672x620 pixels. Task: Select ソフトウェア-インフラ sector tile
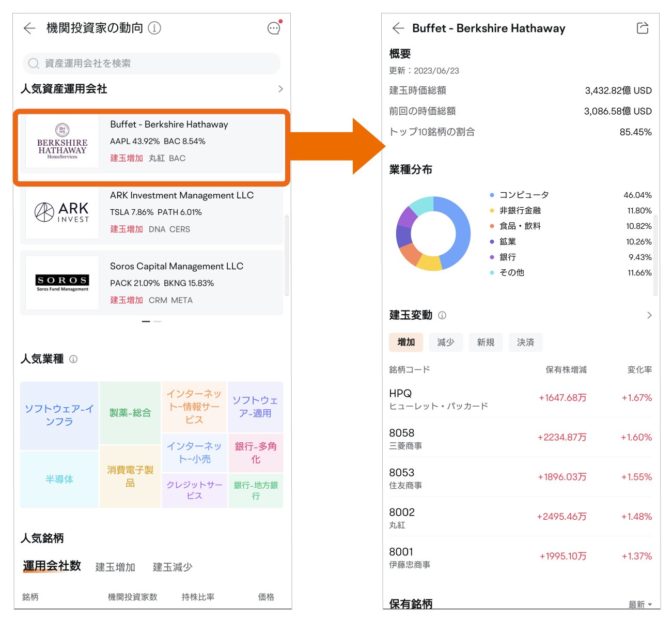(59, 415)
